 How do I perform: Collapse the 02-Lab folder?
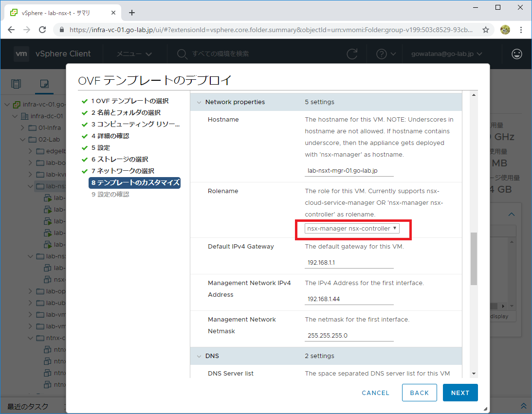tap(23, 140)
